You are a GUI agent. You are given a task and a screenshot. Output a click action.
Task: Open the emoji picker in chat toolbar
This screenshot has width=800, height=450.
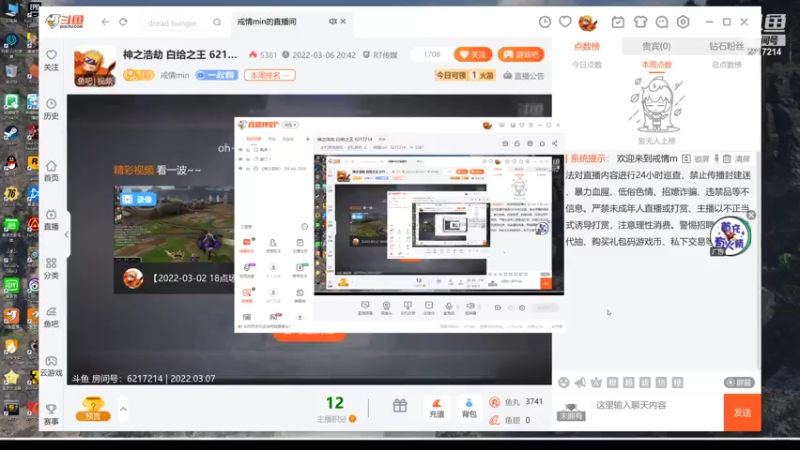click(x=563, y=382)
